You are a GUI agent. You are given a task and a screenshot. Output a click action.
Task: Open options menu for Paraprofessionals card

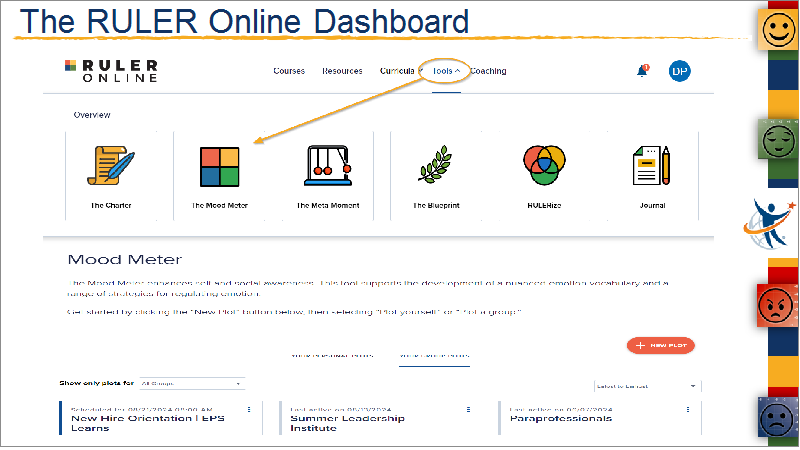[688, 410]
